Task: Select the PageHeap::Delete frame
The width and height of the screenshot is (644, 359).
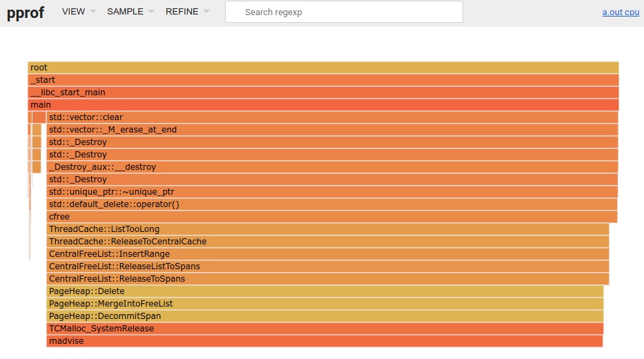Action: (325, 291)
